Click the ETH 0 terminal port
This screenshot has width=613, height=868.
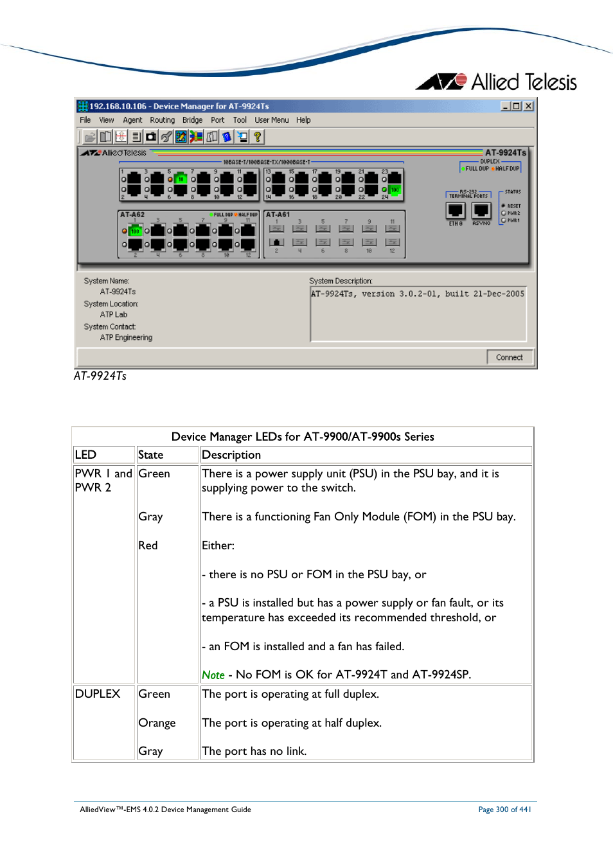click(456, 210)
